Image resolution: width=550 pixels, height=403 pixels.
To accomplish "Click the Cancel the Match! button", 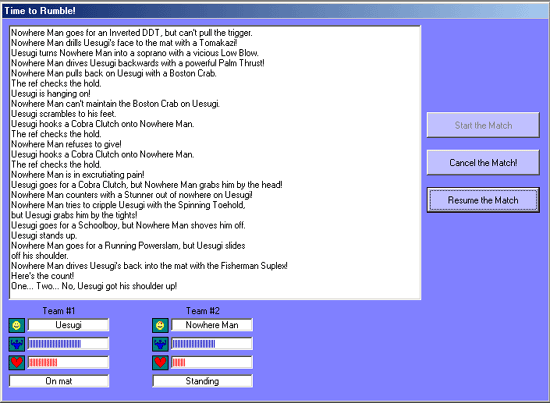I will pos(483,162).
